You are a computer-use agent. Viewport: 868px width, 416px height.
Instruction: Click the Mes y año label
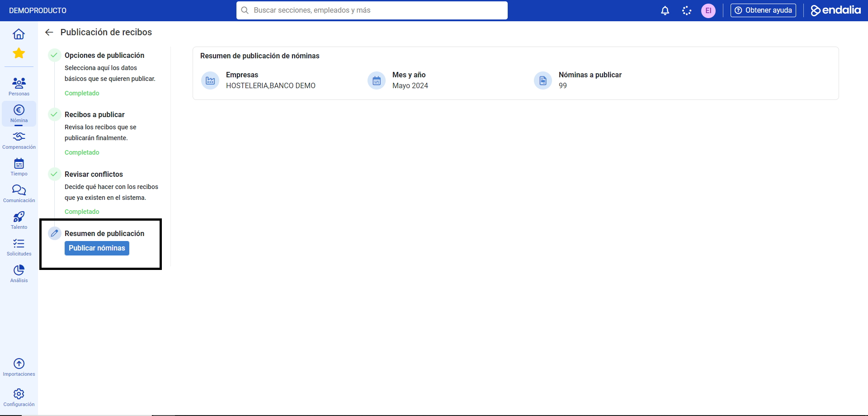pyautogui.click(x=409, y=75)
